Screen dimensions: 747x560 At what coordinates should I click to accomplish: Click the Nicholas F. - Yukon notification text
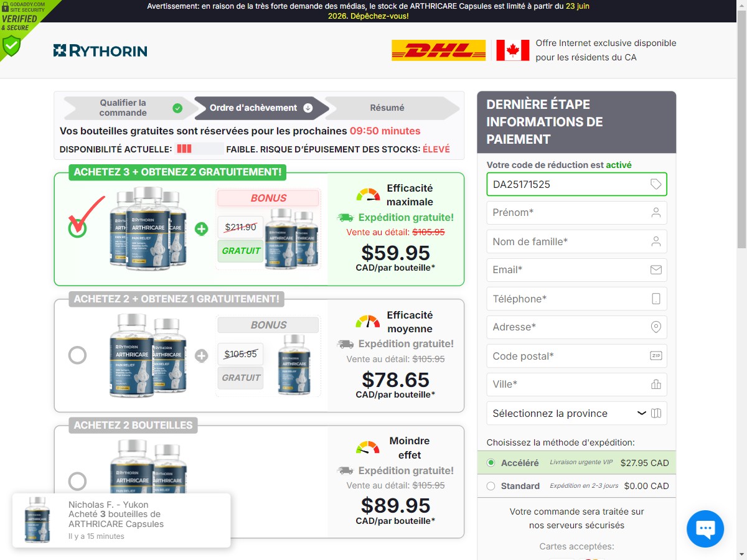click(x=108, y=505)
